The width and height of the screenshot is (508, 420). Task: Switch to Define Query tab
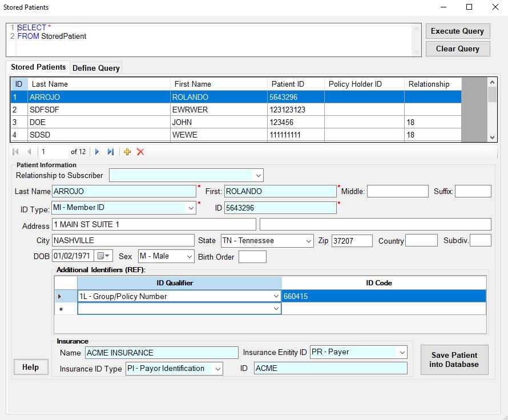(x=96, y=68)
